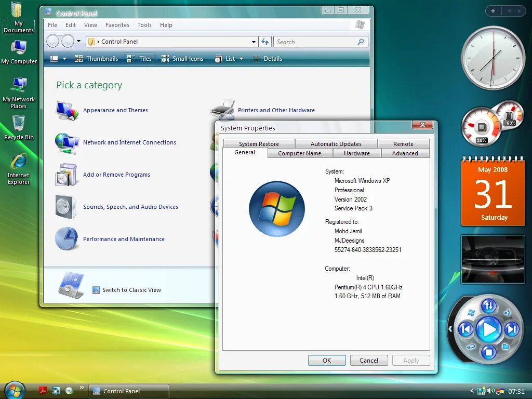Click the CPU meter gadget
The image size is (532, 399).
481,128
